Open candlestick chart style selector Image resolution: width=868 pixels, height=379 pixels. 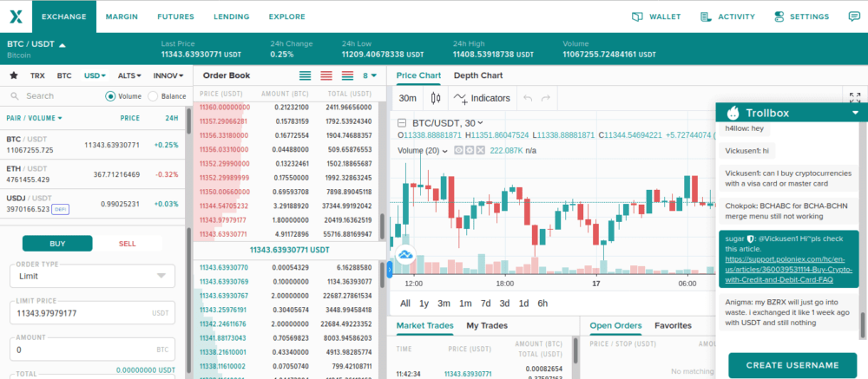[436, 98]
